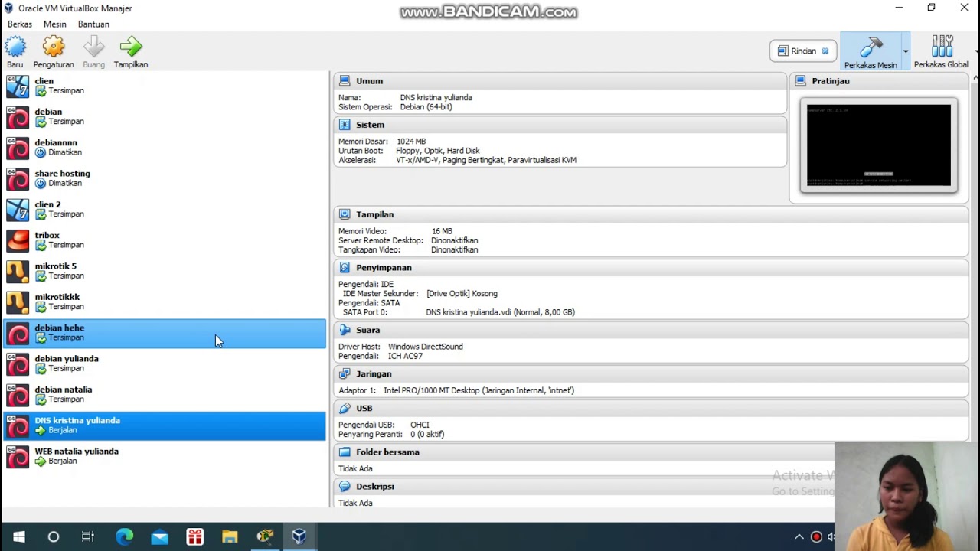
Task: Click the tribox red hat icon
Action: tap(18, 240)
